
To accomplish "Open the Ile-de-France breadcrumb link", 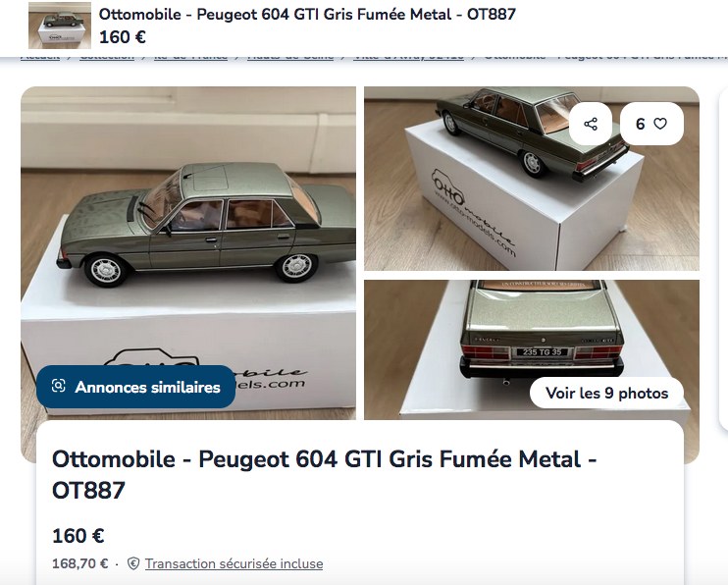I will 190,57.
